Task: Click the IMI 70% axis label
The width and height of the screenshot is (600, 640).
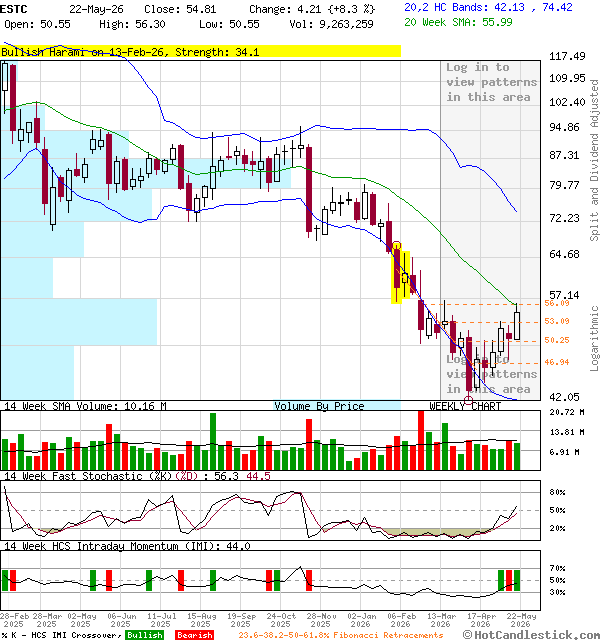Action: pos(557,568)
